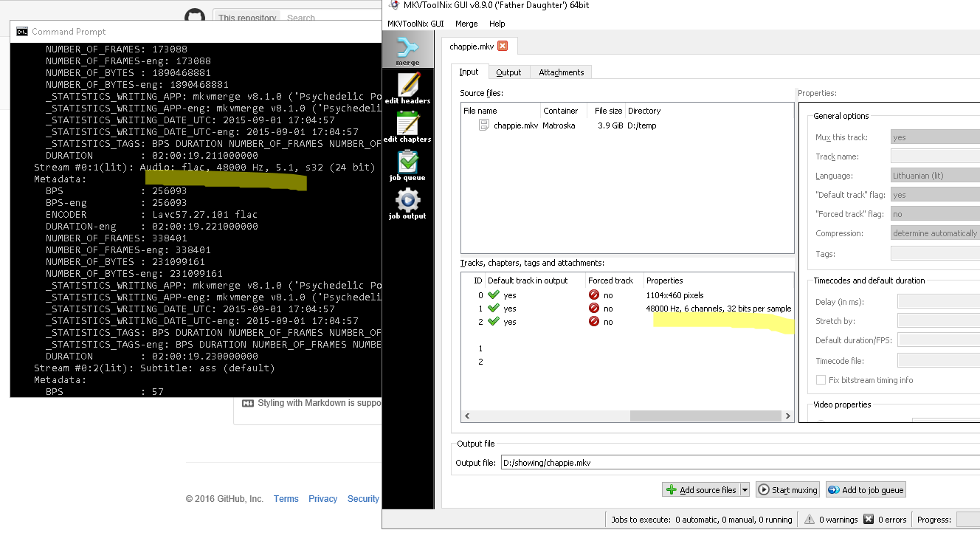Open the Merge menu

pos(466,24)
